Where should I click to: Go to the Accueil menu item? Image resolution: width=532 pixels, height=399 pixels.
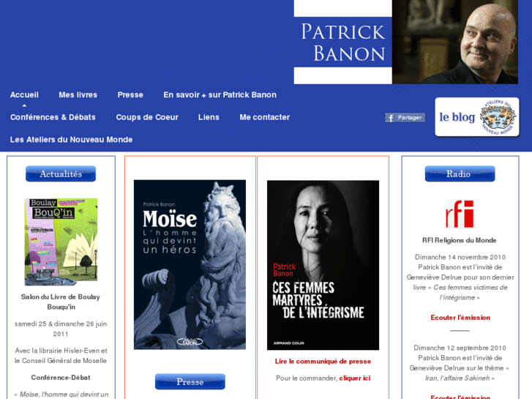[24, 94]
